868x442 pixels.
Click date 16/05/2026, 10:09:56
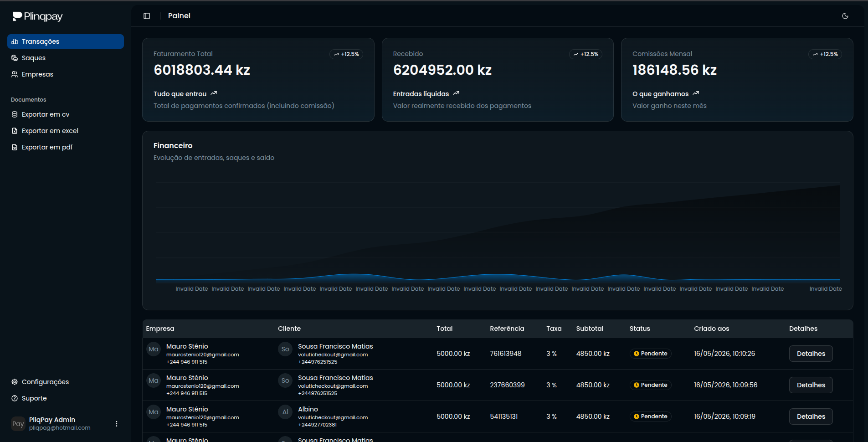726,385
